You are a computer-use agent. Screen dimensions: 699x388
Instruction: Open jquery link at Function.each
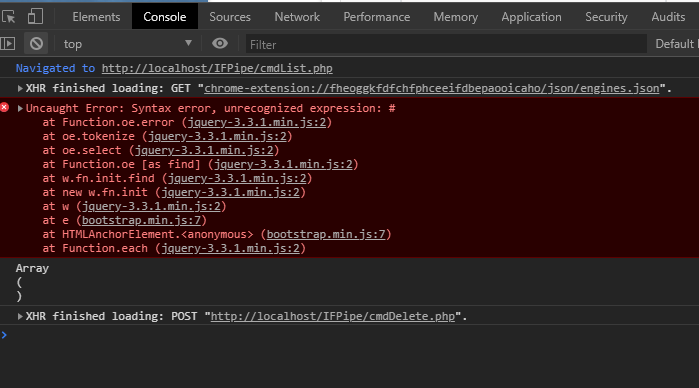(x=230, y=248)
